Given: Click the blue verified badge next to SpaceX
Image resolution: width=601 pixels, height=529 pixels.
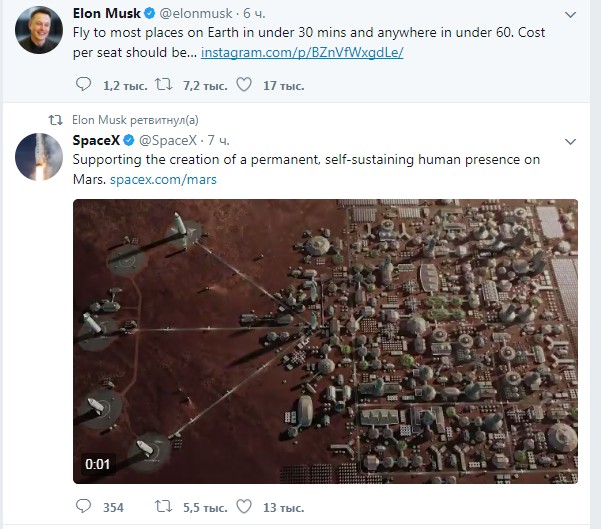Looking at the screenshot, I should (x=129, y=140).
